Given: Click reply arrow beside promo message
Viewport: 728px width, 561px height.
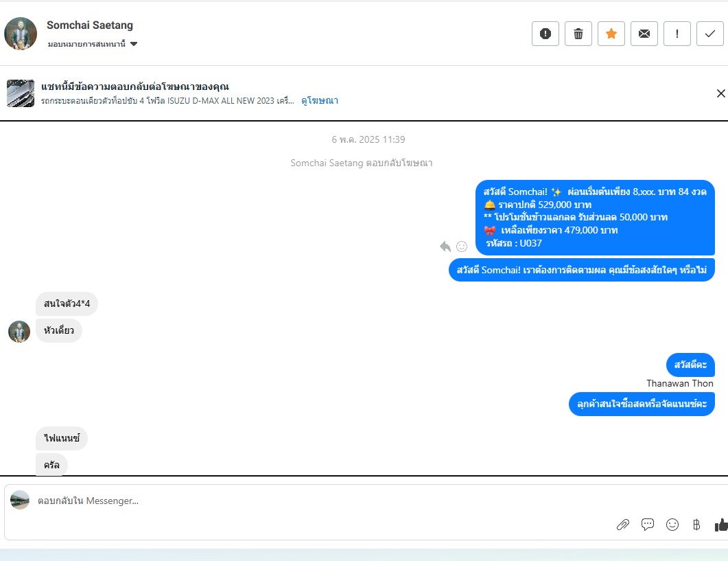Looking at the screenshot, I should click(445, 247).
